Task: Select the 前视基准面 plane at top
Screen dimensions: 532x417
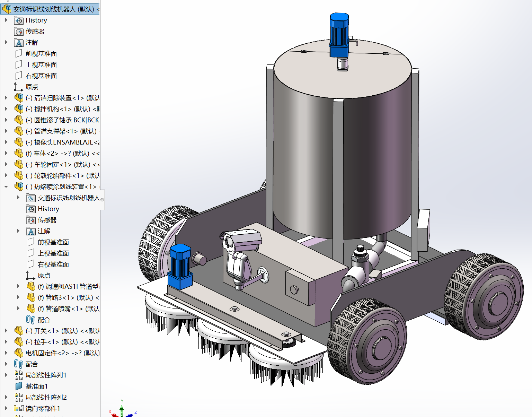Action: (41, 54)
